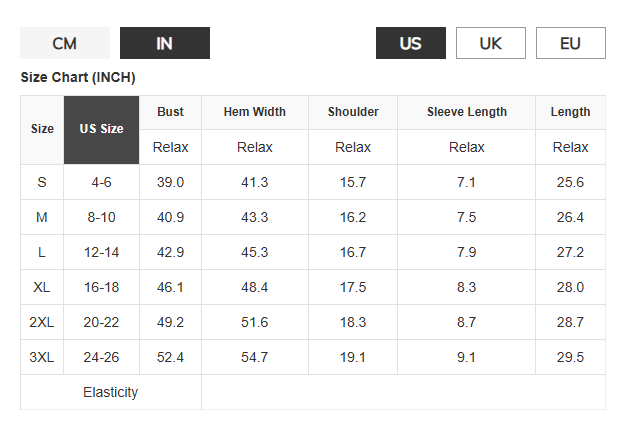This screenshot has width=633, height=425.
Task: Select the Hem Width column header
Action: click(x=255, y=112)
